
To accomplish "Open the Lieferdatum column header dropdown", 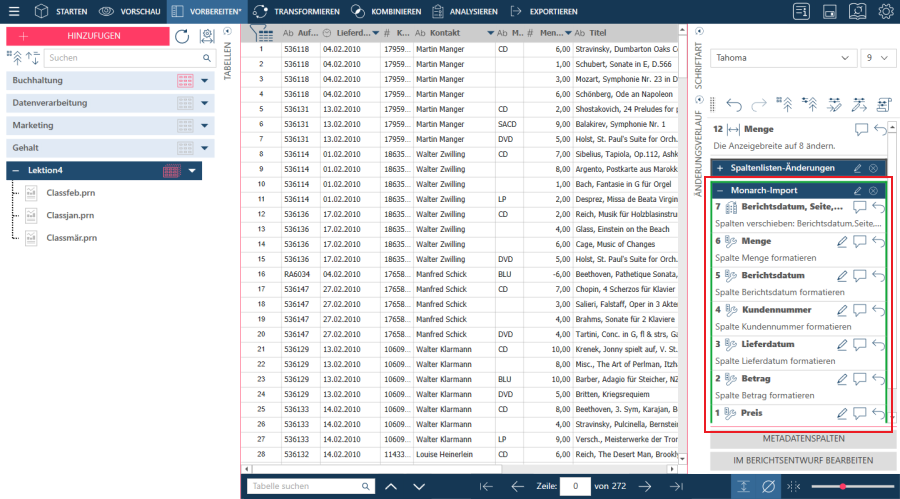I will 375,33.
